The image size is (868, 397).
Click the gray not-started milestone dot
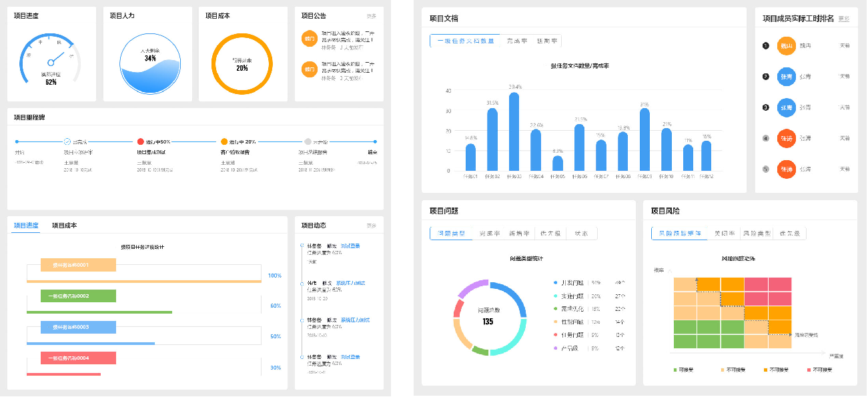point(308,141)
